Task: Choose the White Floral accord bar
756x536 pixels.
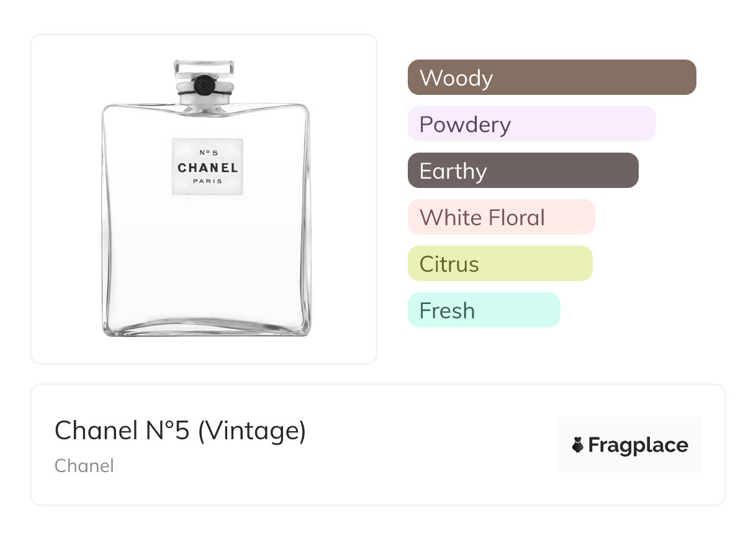Action: tap(501, 217)
